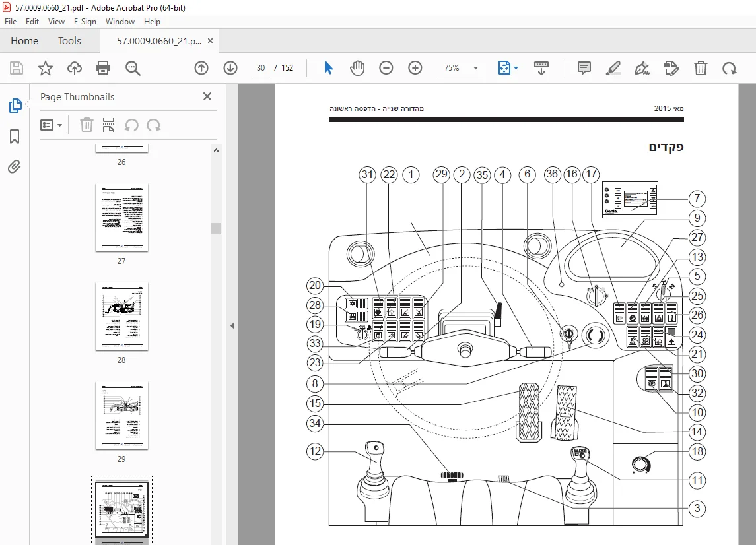Open the Edit menu

32,22
